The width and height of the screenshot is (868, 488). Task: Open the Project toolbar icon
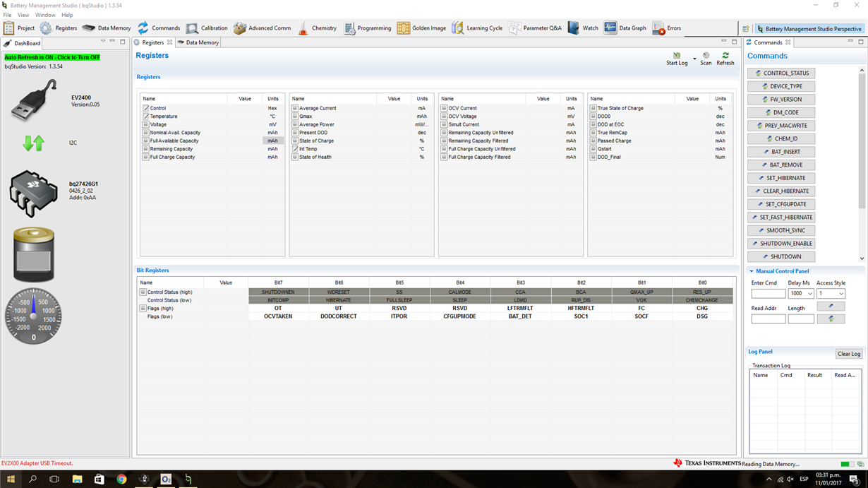pos(8,28)
